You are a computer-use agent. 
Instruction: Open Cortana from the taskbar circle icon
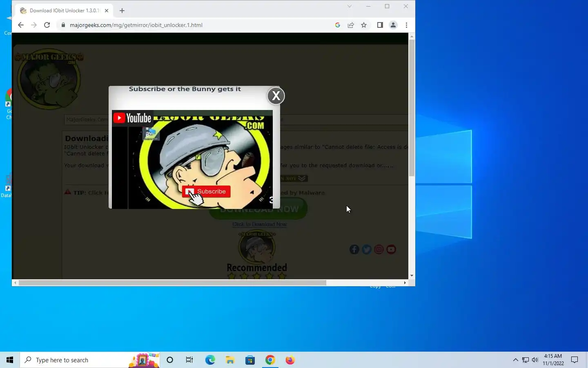(170, 360)
